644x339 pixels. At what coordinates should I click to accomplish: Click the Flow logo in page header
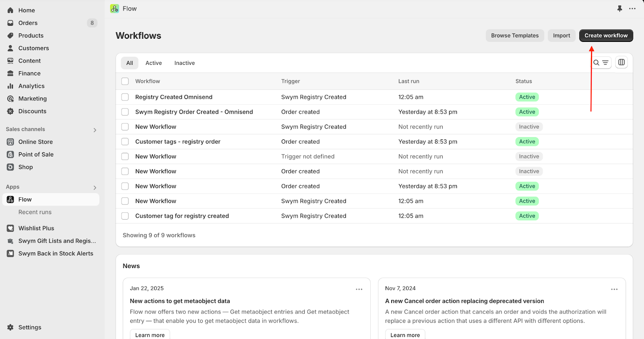tap(115, 8)
